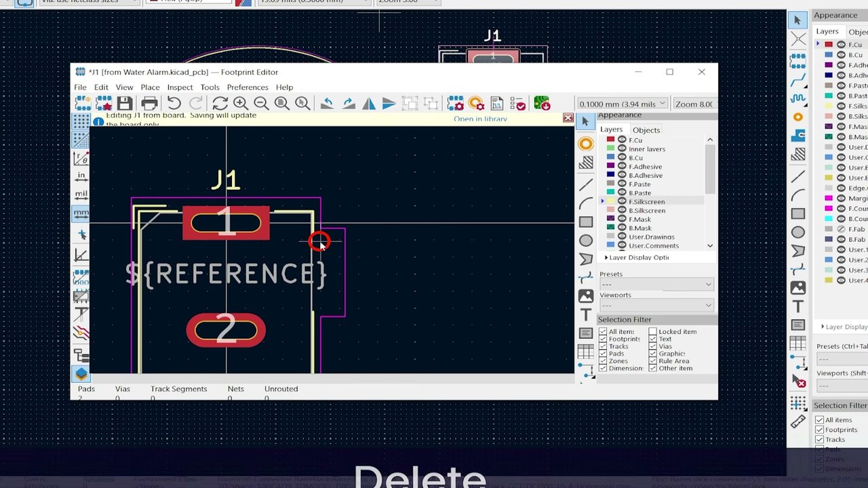This screenshot has width=868, height=488.
Task: Open the Presets dropdown in Footprint Editor
Action: (x=656, y=284)
